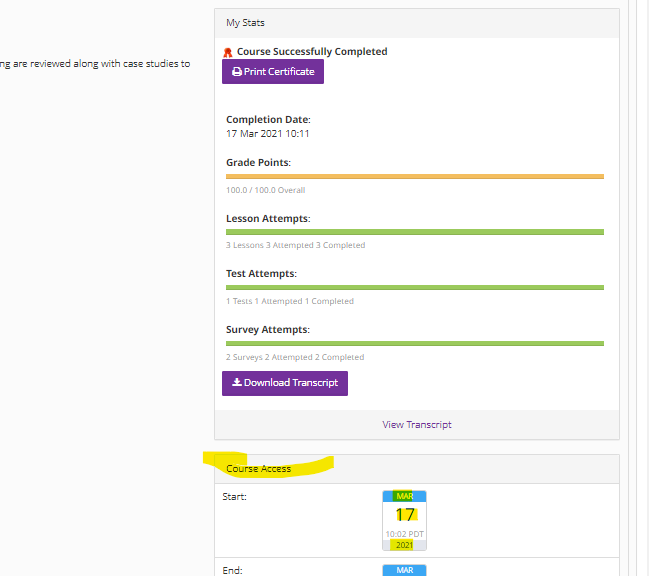649x576 pixels.
Task: Open the View Transcript link
Action: tap(417, 425)
